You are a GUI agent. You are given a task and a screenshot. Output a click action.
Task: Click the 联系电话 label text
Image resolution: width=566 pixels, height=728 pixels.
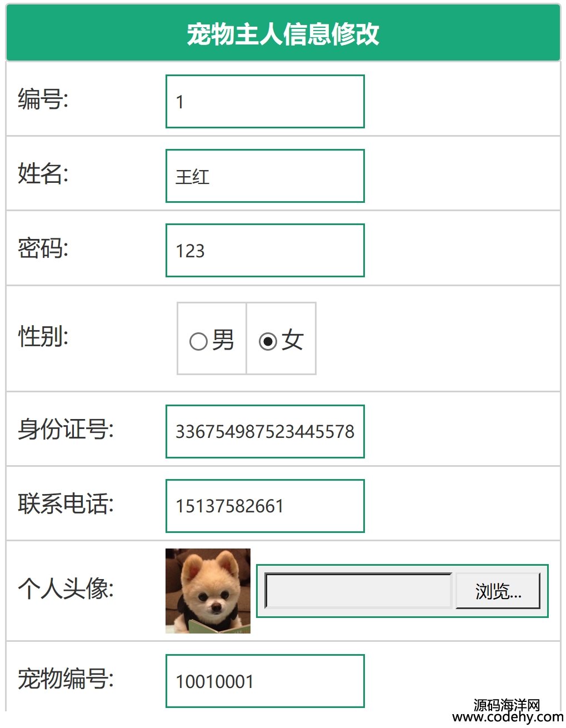pos(66,504)
